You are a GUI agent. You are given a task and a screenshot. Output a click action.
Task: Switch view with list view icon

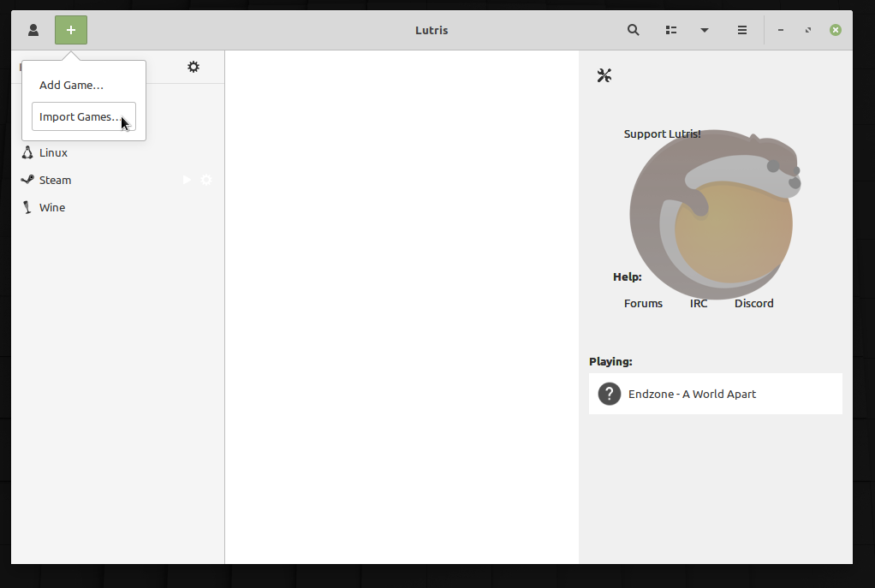(671, 30)
